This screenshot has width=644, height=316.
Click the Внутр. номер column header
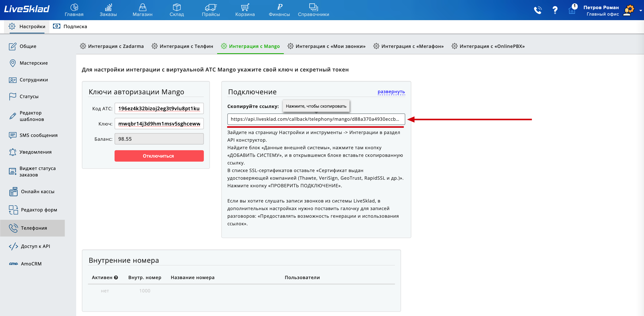tap(145, 277)
